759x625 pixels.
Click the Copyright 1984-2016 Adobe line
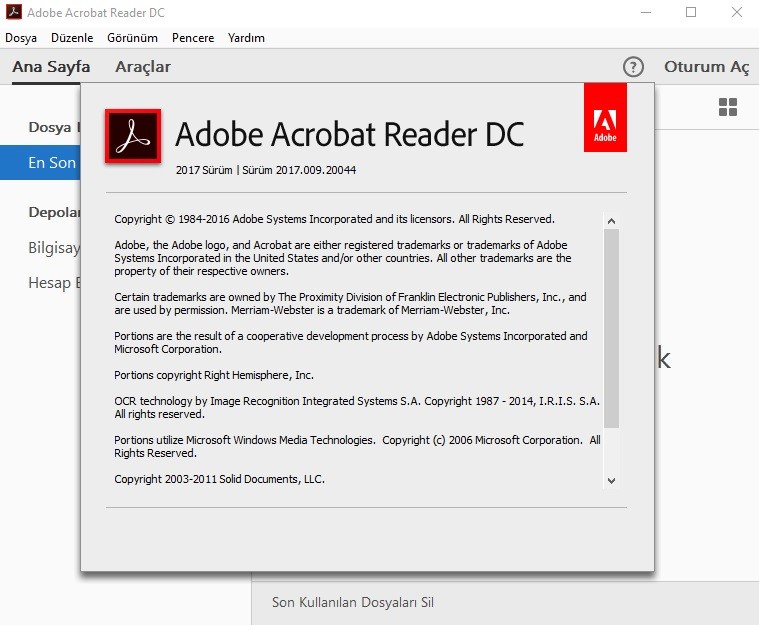(x=334, y=219)
